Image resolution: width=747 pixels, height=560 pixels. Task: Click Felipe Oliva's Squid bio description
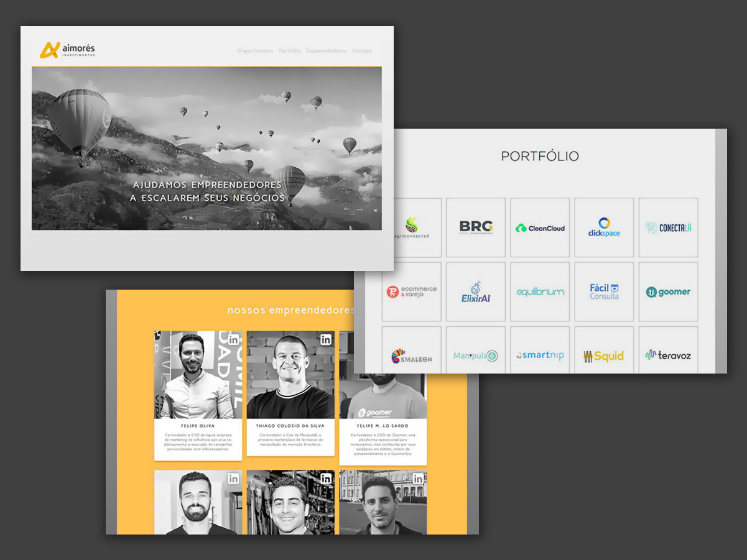[198, 442]
